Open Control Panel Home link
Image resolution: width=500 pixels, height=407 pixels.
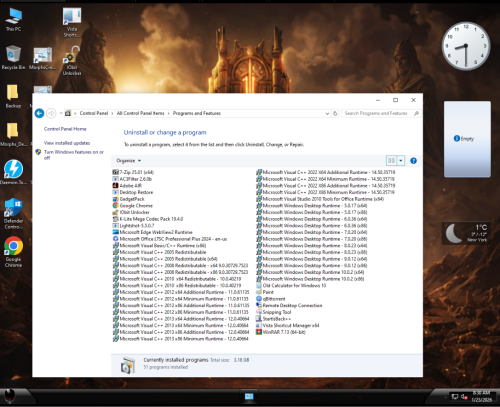65,129
